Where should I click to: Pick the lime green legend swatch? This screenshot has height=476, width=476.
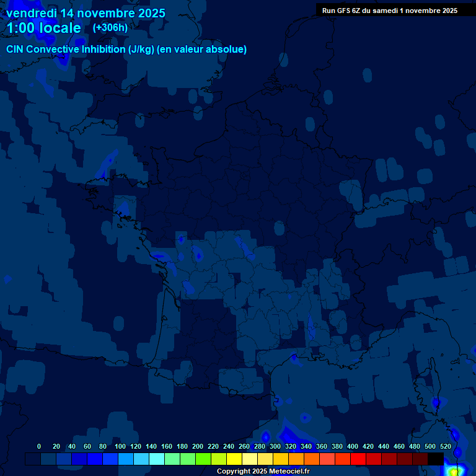click(203, 459)
